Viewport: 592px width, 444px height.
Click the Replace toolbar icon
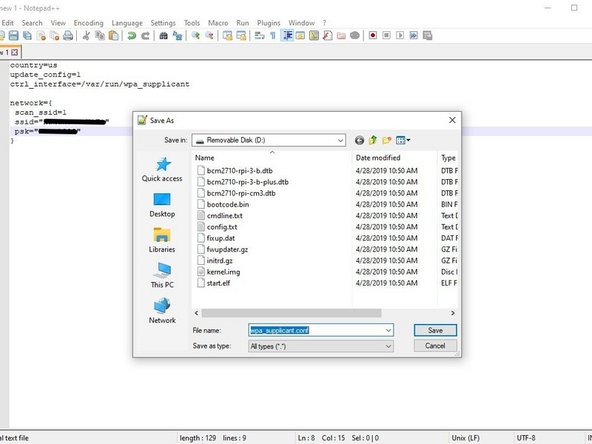point(177,35)
